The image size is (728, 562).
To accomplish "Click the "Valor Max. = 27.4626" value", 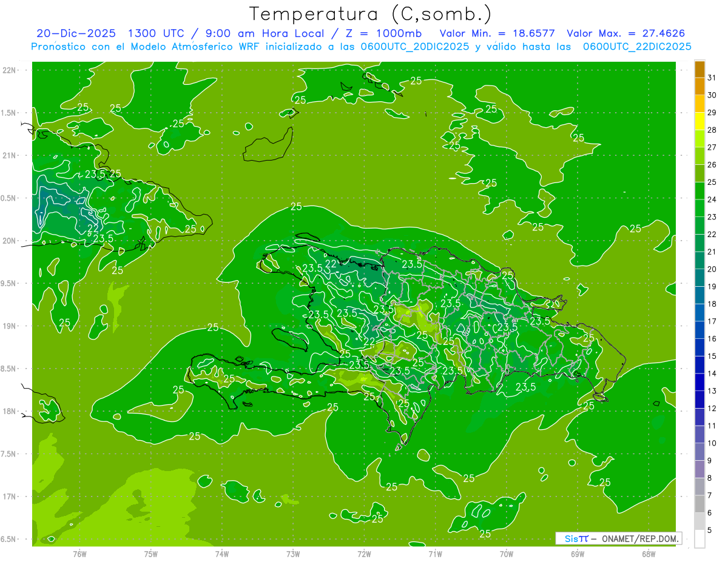I will pos(625,33).
